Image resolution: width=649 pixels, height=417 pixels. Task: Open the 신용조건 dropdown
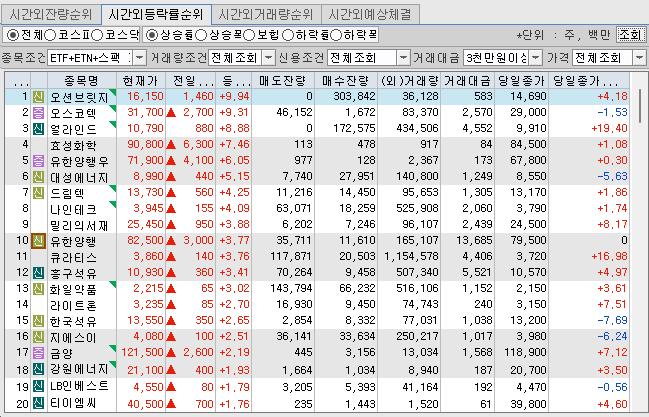[403, 58]
